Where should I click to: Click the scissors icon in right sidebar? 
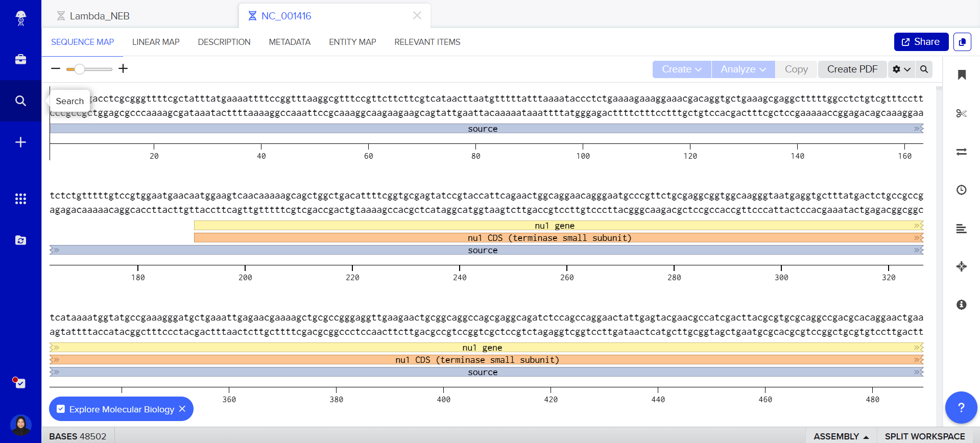pos(961,113)
